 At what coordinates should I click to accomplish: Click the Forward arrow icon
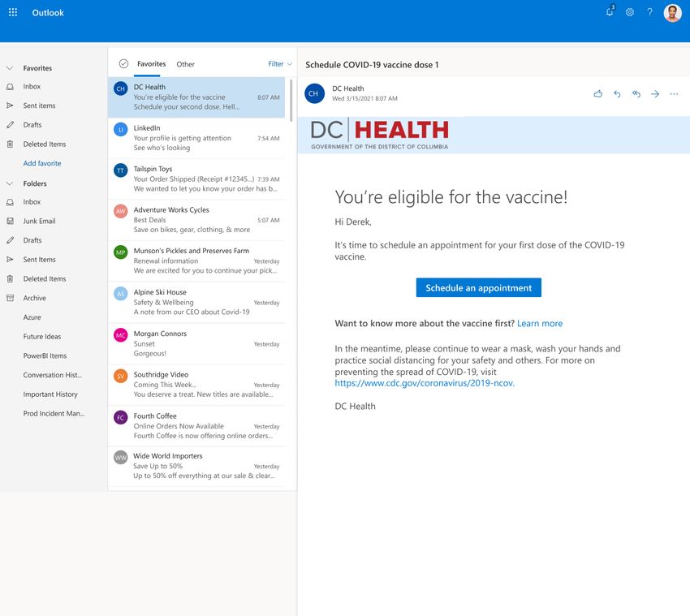[x=655, y=93]
